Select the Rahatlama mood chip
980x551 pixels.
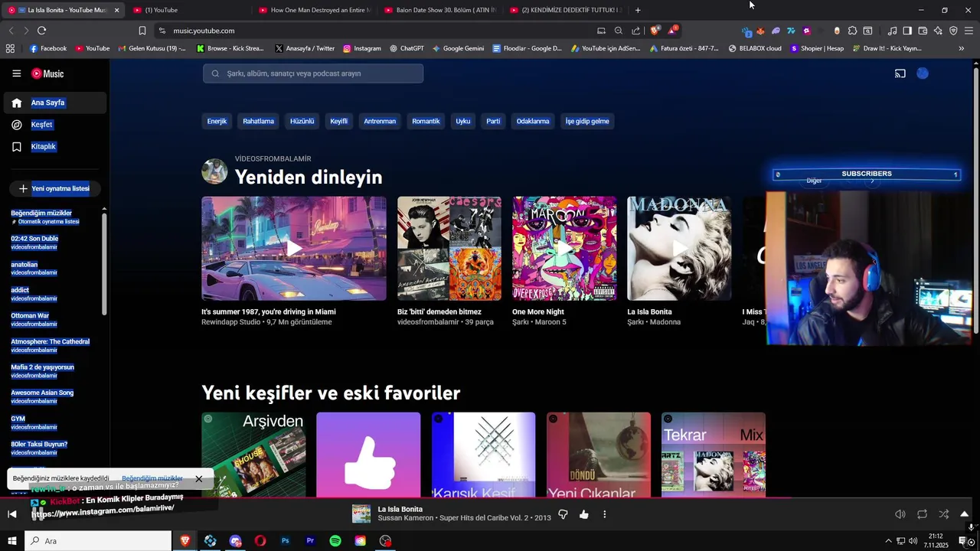pos(258,121)
